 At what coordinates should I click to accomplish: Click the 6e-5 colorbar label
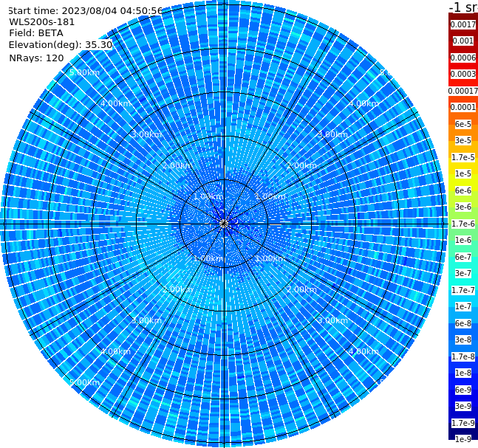click(463, 124)
